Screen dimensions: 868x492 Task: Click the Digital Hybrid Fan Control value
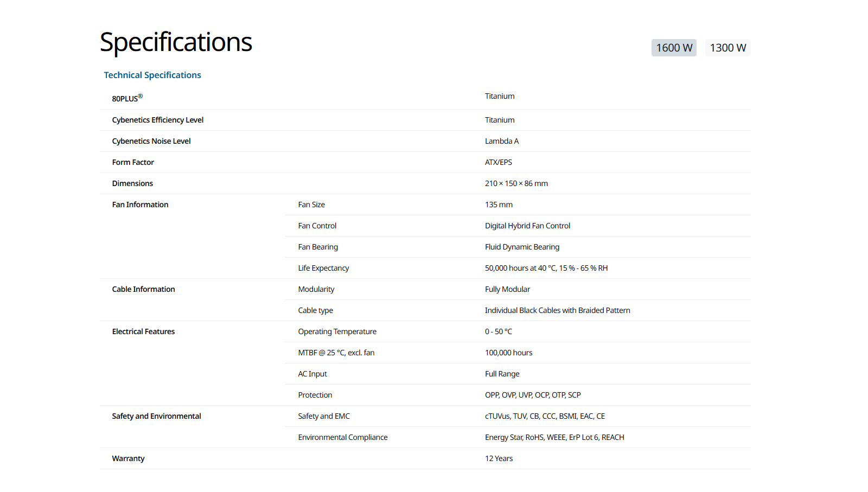click(x=527, y=226)
